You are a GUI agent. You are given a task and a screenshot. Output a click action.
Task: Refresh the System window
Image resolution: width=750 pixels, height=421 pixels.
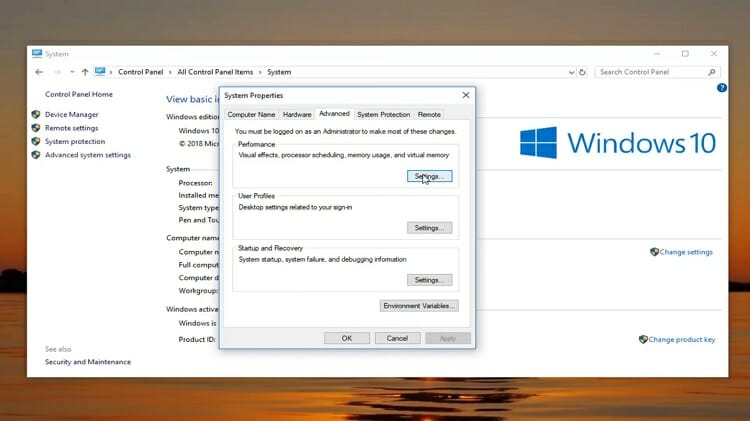pos(582,72)
